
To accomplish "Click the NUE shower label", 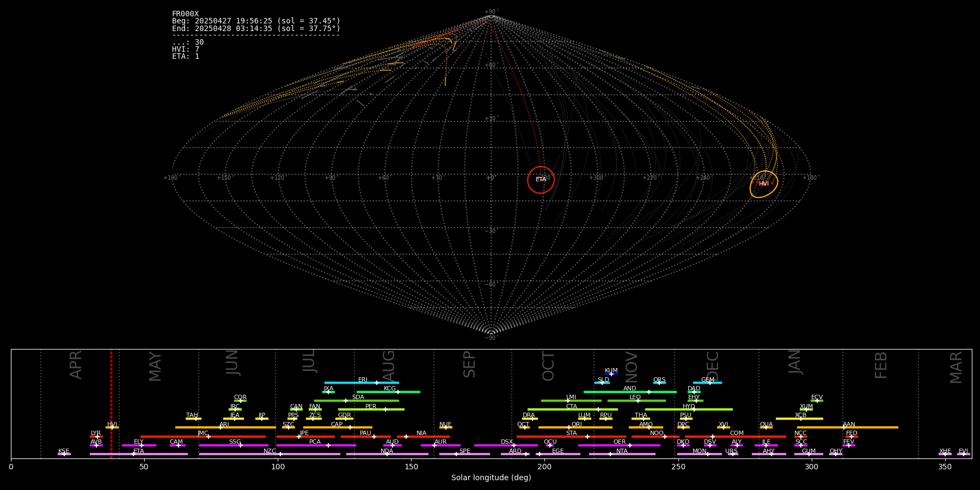I will click(445, 425).
